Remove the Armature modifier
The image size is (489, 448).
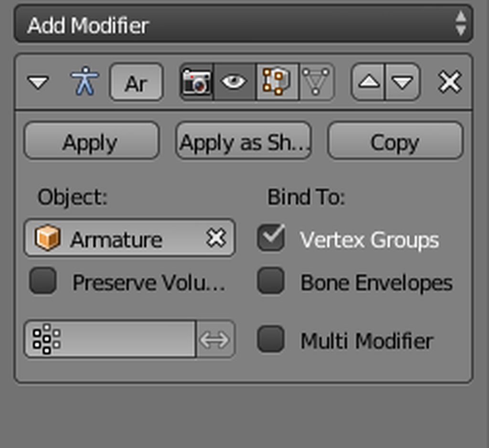(x=449, y=82)
